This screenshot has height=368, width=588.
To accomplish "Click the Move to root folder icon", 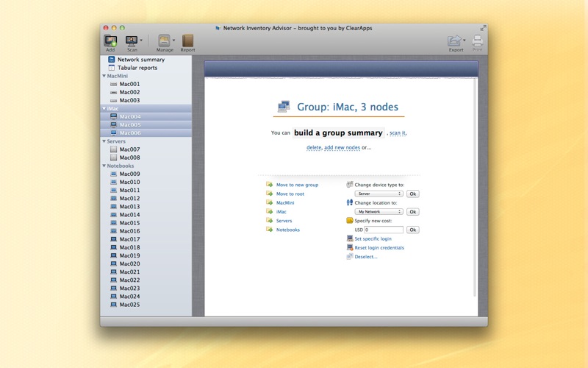I will pyautogui.click(x=269, y=194).
